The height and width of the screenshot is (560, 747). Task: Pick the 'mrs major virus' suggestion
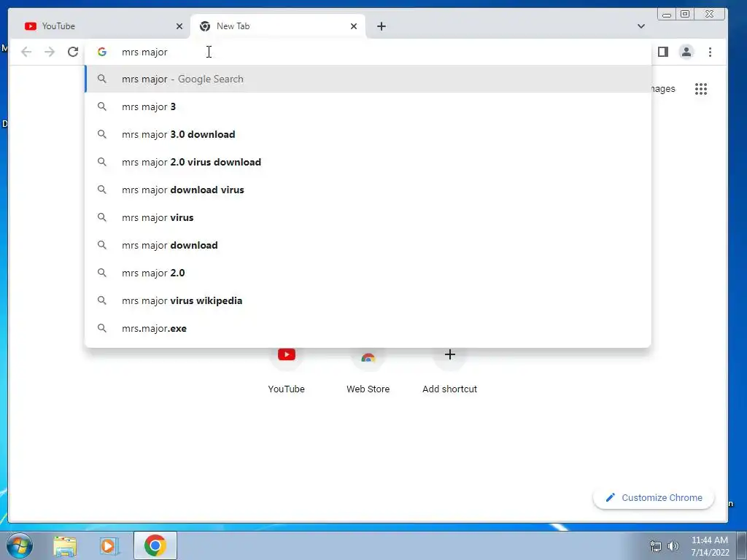(x=368, y=217)
